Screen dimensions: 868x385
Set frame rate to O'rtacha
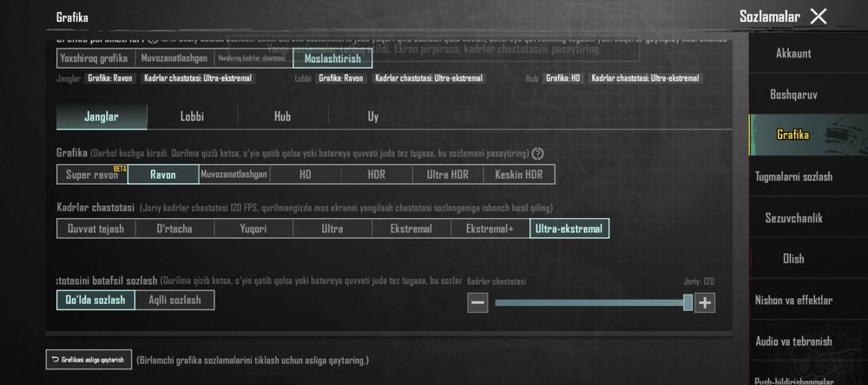[174, 229]
